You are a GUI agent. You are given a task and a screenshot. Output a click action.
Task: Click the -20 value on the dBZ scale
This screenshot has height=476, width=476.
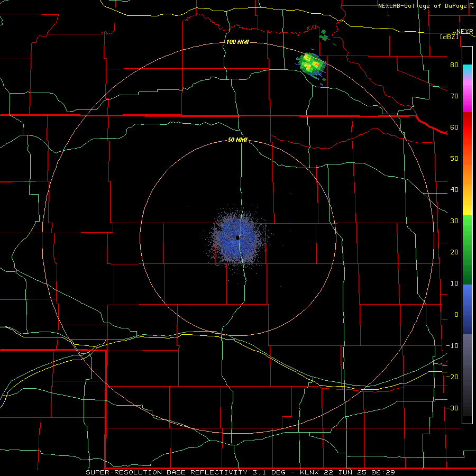pos(452,377)
